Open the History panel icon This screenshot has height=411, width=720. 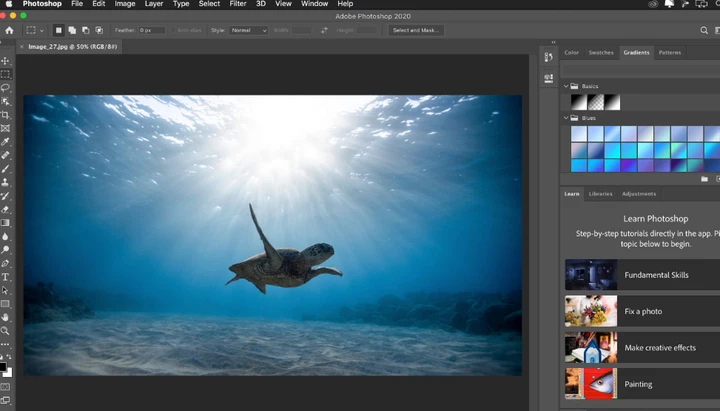[549, 57]
